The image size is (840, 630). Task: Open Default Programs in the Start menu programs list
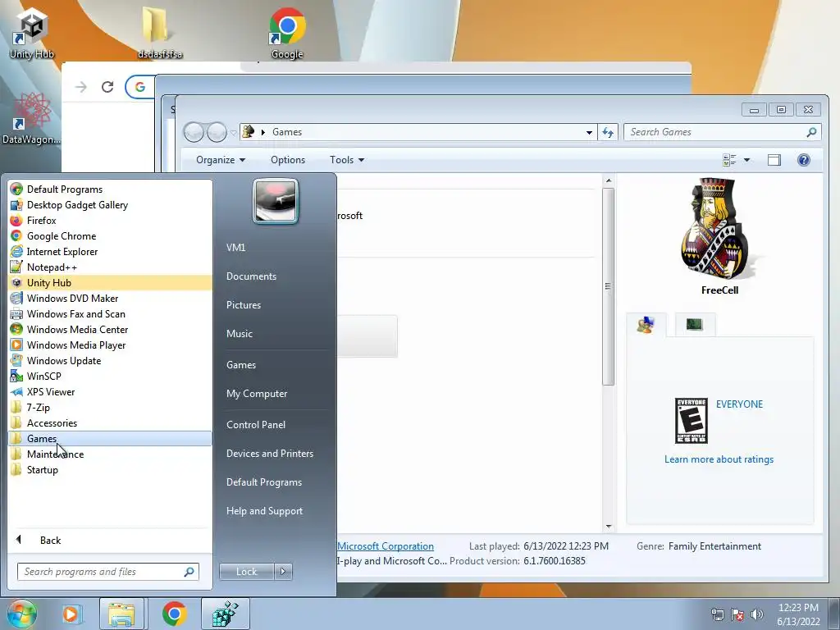110,189
